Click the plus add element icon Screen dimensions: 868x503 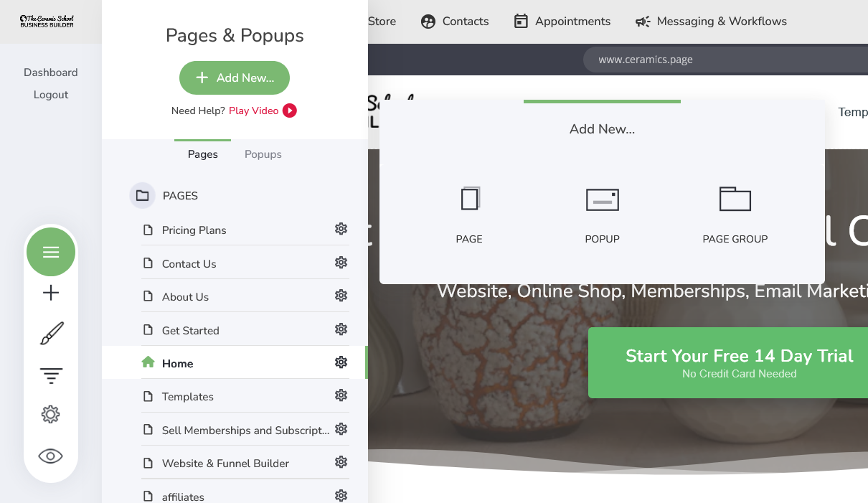tap(51, 293)
